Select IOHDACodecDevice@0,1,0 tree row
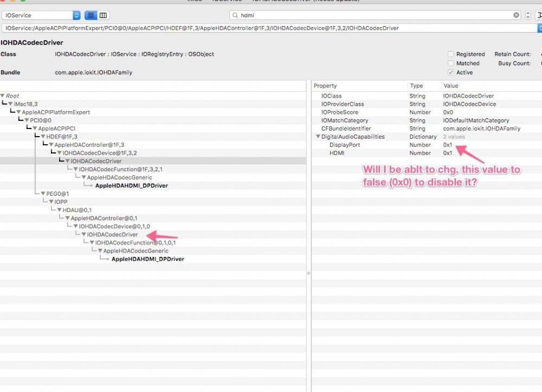Screen dimensions: 542x392 114,227
